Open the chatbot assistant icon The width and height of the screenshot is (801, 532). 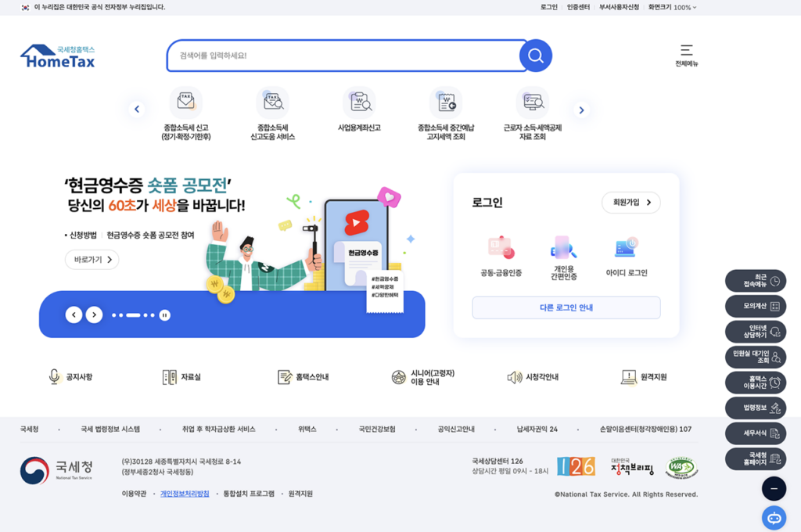pyautogui.click(x=774, y=518)
